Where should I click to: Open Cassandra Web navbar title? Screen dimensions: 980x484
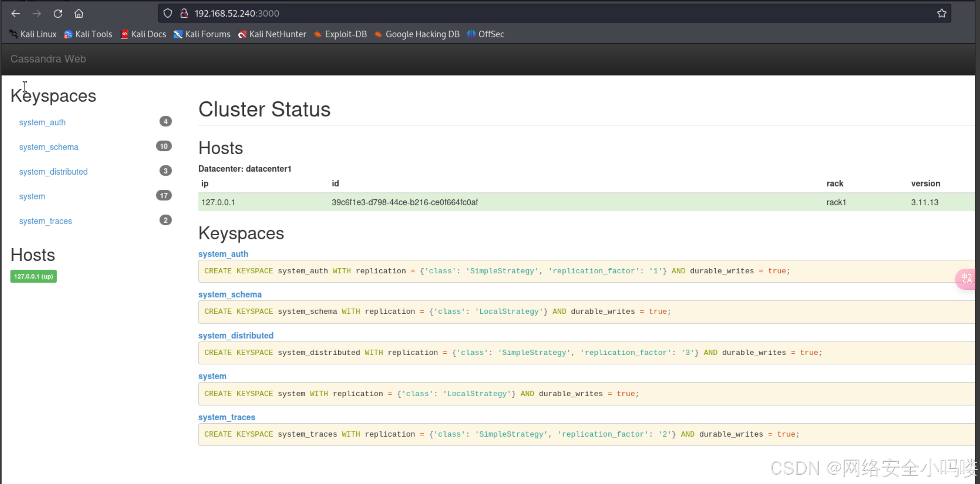[48, 59]
